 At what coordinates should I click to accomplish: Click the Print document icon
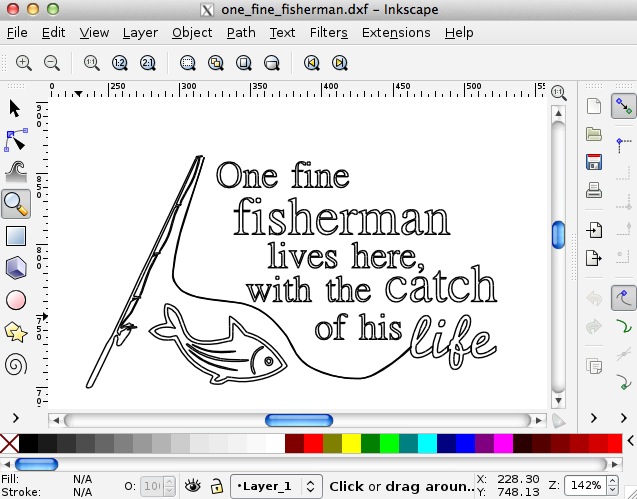[594, 190]
